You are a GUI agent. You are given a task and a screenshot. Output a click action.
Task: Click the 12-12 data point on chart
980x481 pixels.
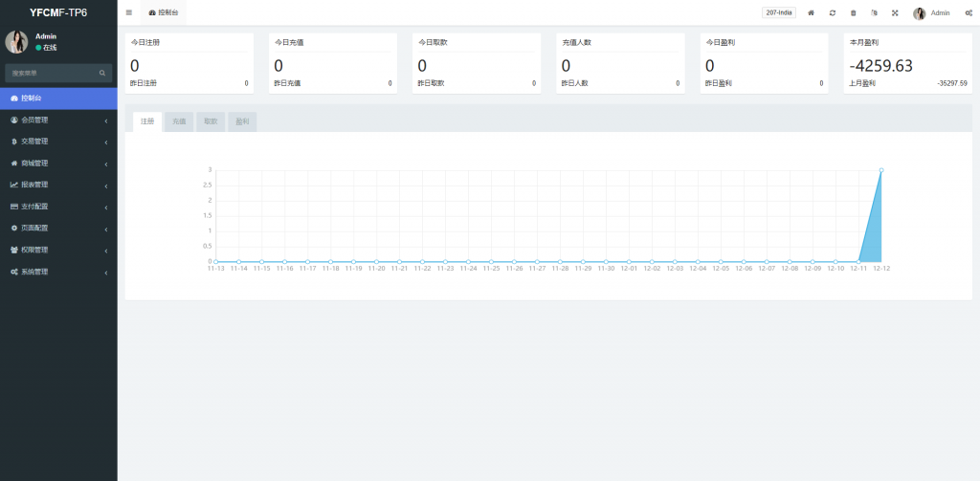(880, 170)
